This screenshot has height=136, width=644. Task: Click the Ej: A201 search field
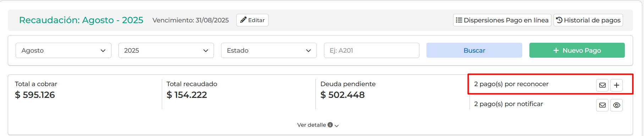(371, 51)
